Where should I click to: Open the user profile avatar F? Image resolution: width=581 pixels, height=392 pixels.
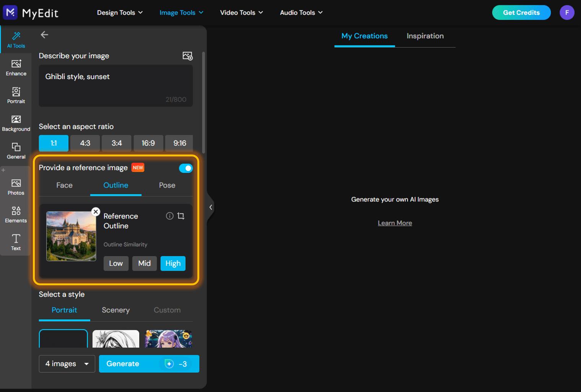(567, 13)
